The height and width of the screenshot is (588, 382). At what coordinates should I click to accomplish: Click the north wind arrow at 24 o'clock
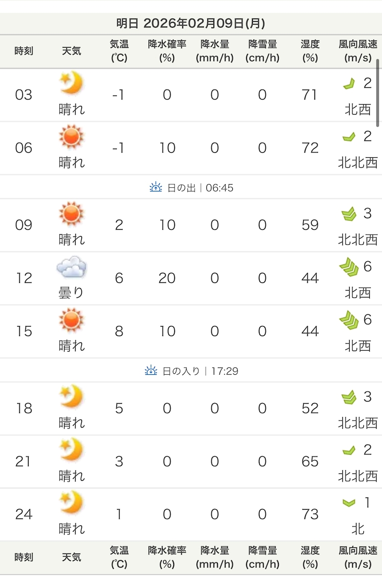pyautogui.click(x=349, y=503)
